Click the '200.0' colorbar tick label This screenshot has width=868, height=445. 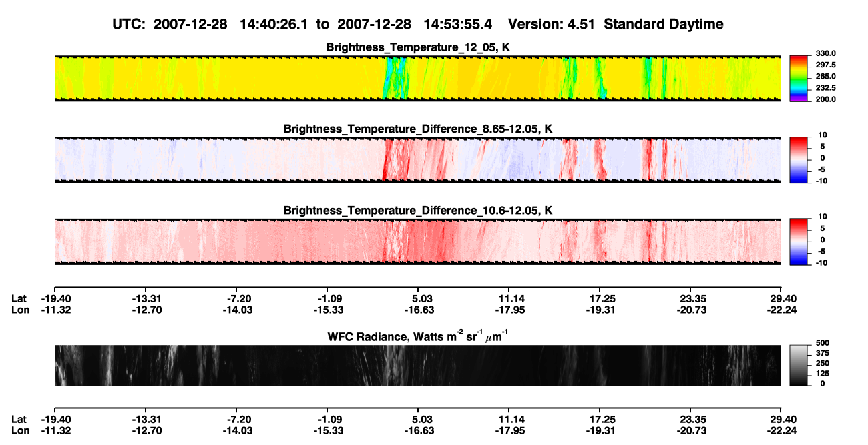point(824,99)
